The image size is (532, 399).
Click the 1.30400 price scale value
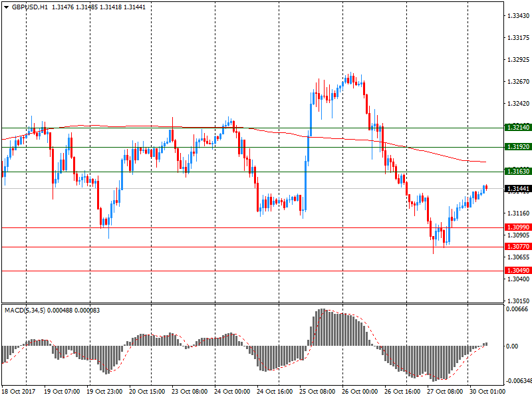518,279
